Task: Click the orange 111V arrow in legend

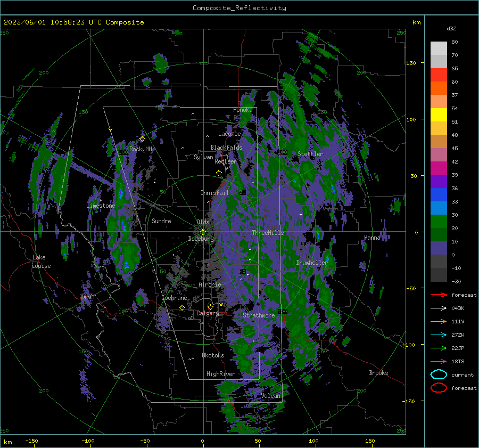Action: point(439,321)
